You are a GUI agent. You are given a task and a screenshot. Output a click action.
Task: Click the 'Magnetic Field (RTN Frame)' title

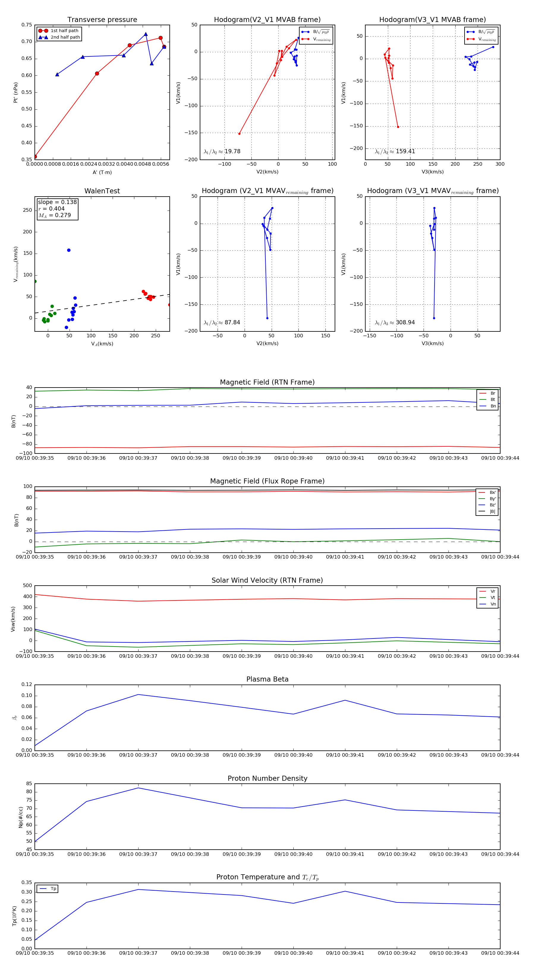pyautogui.click(x=267, y=382)
